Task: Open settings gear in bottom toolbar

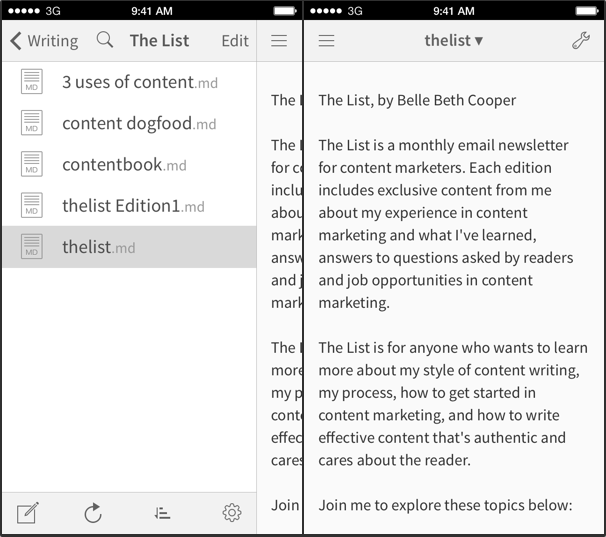Action: (232, 513)
